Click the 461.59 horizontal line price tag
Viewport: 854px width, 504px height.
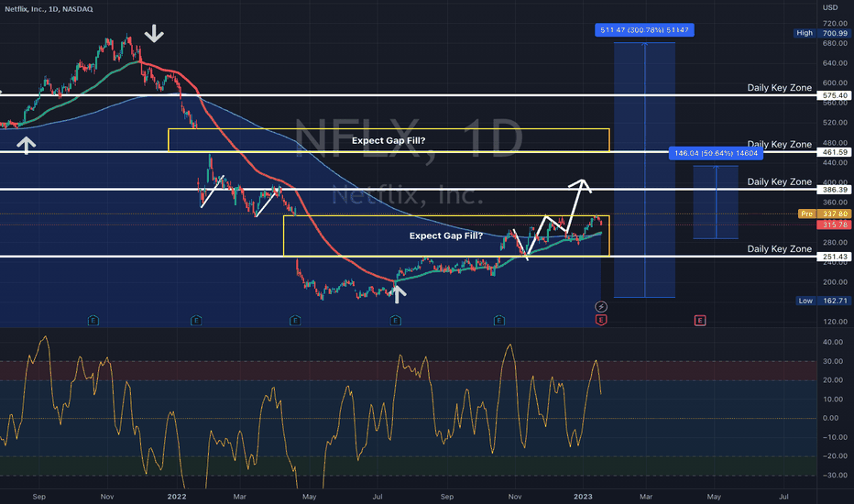835,152
